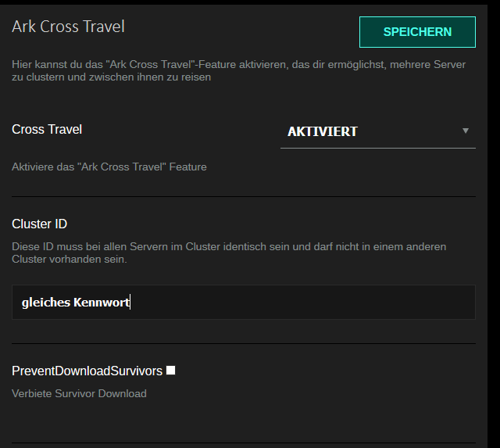Screen dimensions: 500x448
Task: Click the PreventDownloadSurvivors label text
Action: [x=87, y=371]
